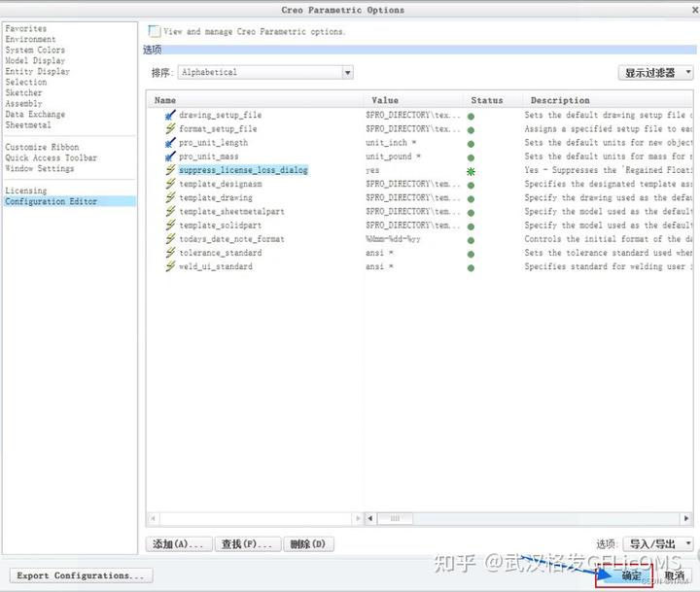Viewport: 700px width, 592px height.
Task: Close the Creo Parametric Options dialog
Action: pyautogui.click(x=695, y=10)
